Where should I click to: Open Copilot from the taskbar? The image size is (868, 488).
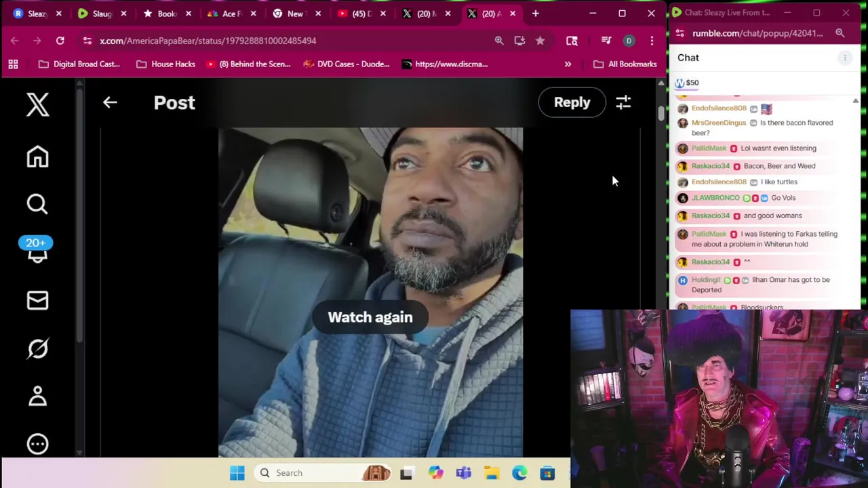point(435,473)
